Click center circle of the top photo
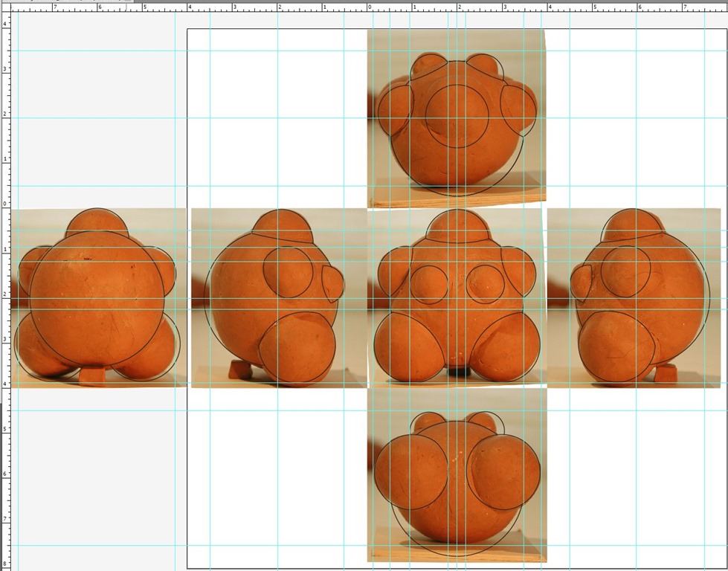This screenshot has height=571, width=728. (457, 115)
